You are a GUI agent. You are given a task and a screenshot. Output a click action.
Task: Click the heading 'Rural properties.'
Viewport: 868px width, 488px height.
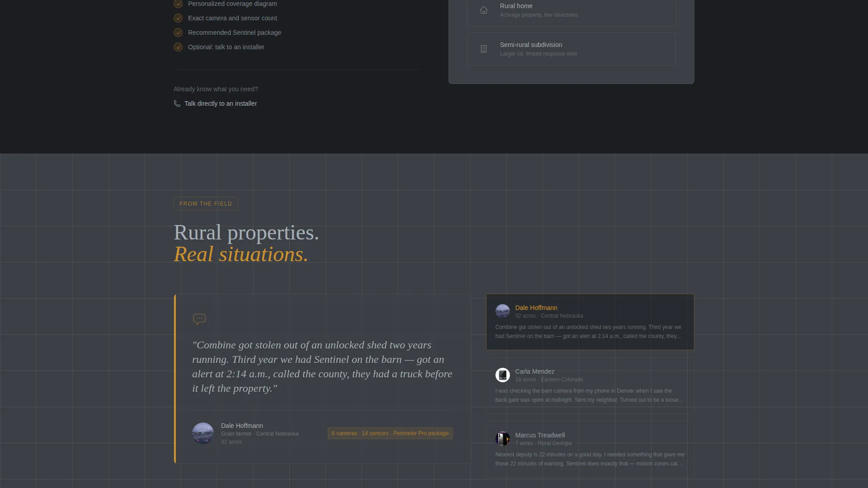pos(246,233)
